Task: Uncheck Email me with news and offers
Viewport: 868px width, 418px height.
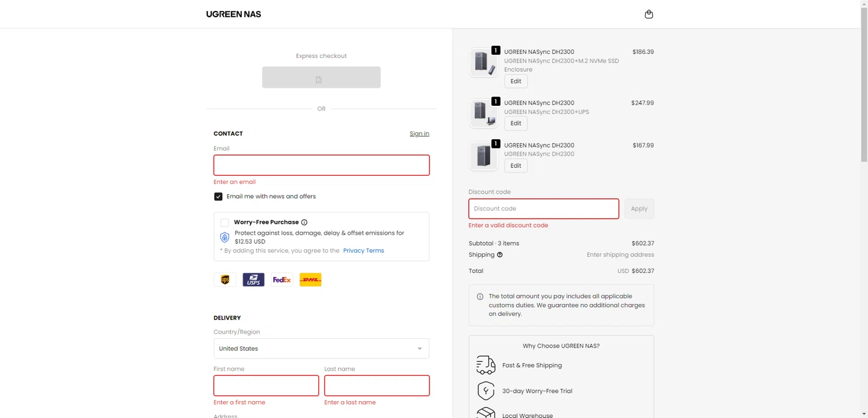Action: [x=218, y=197]
